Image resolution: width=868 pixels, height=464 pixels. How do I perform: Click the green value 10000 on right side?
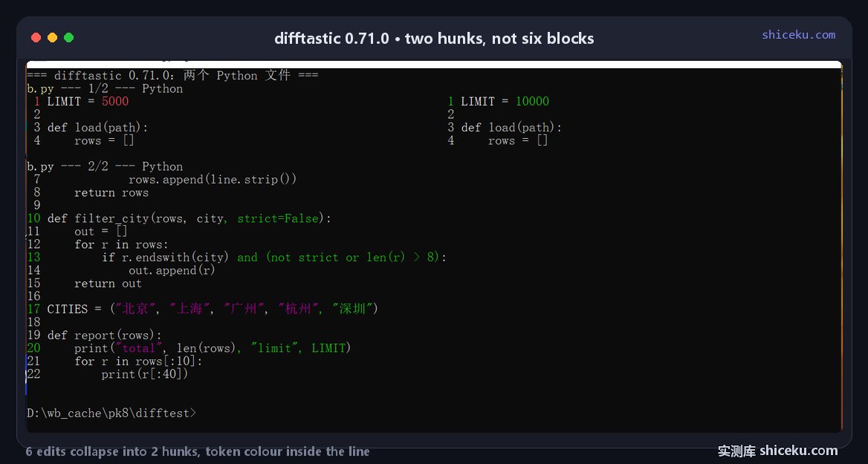coord(533,101)
